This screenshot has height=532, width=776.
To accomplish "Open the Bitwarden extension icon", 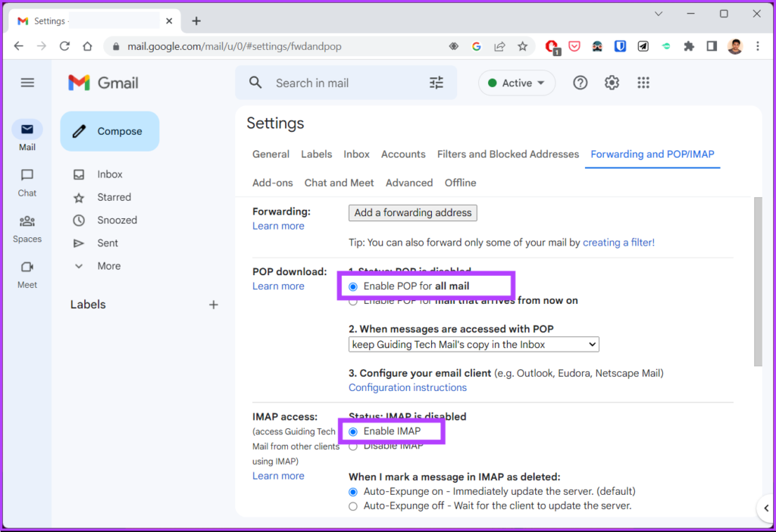I will click(x=620, y=46).
